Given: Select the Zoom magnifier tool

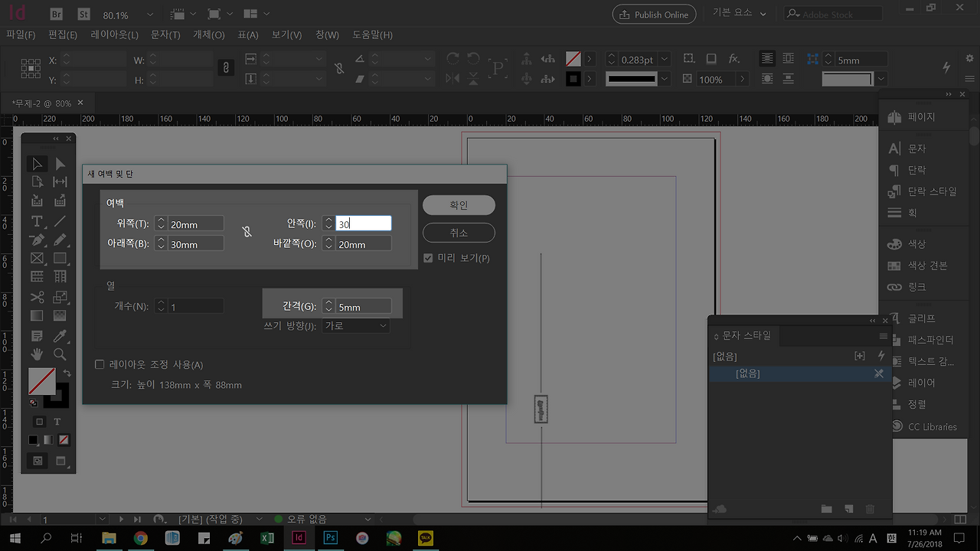Looking at the screenshot, I should point(60,354).
